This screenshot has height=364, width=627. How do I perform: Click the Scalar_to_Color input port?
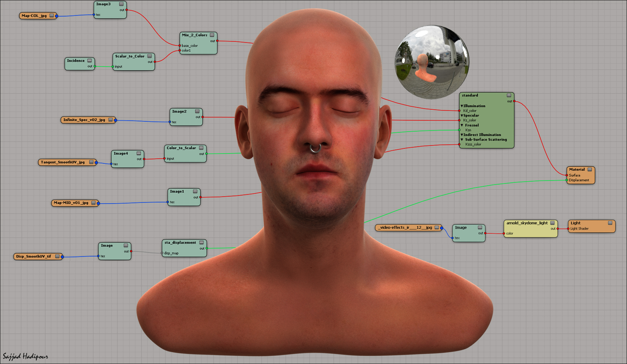(113, 66)
